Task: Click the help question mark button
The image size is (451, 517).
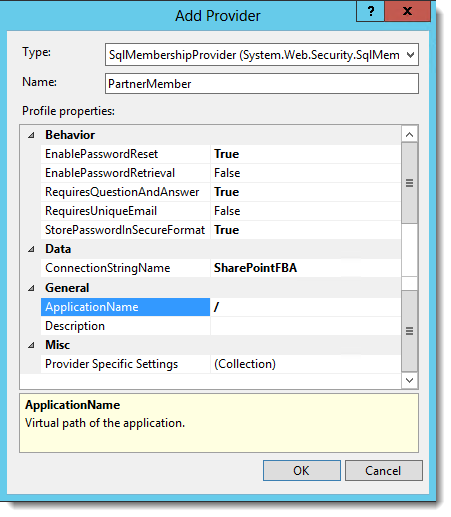Action: (370, 11)
